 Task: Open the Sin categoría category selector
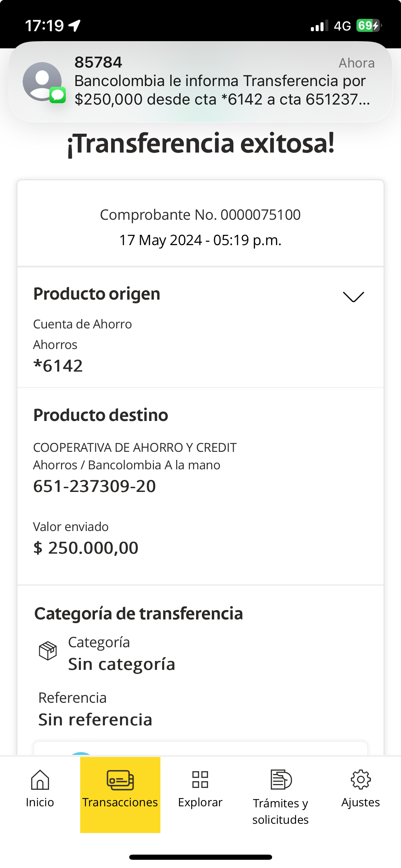(122, 664)
